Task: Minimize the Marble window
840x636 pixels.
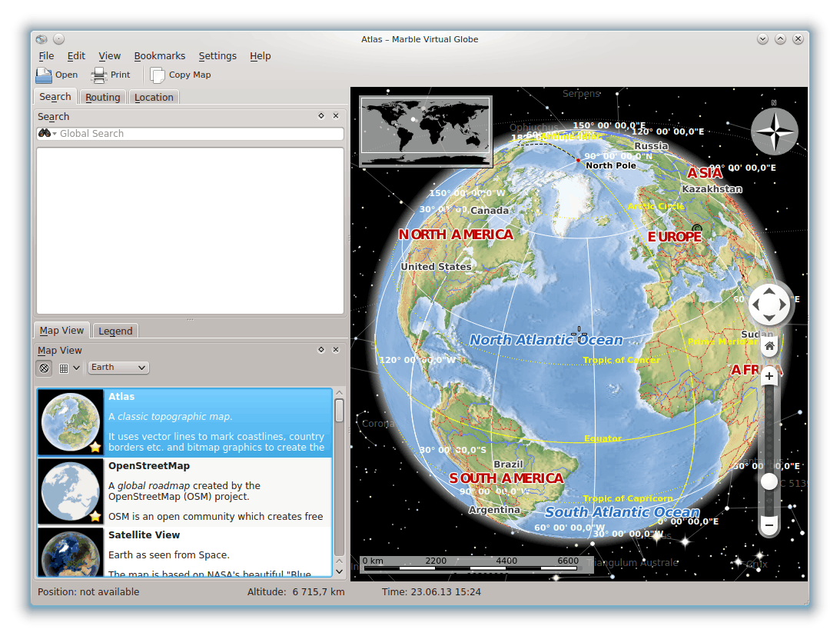Action: point(763,39)
